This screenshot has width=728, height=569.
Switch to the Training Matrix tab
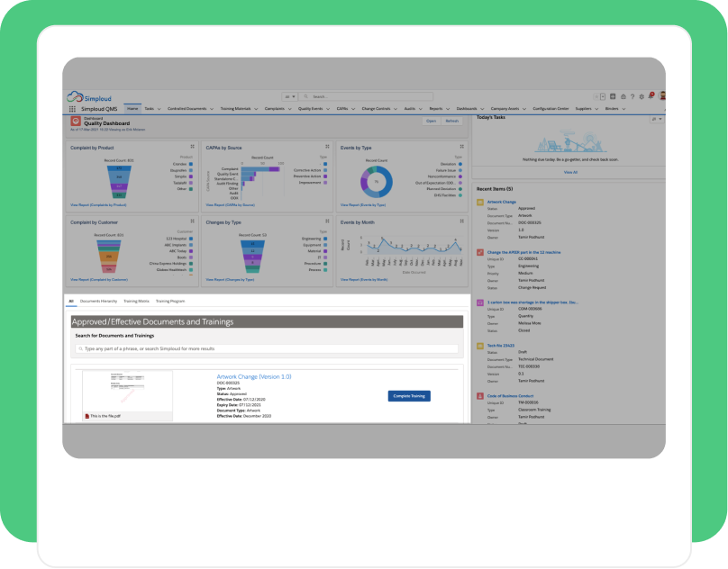coord(137,302)
